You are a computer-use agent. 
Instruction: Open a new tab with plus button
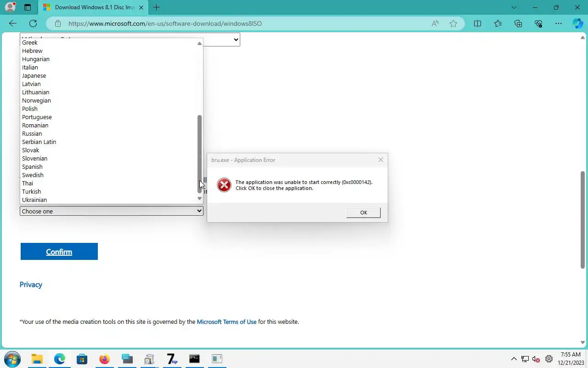157,7
